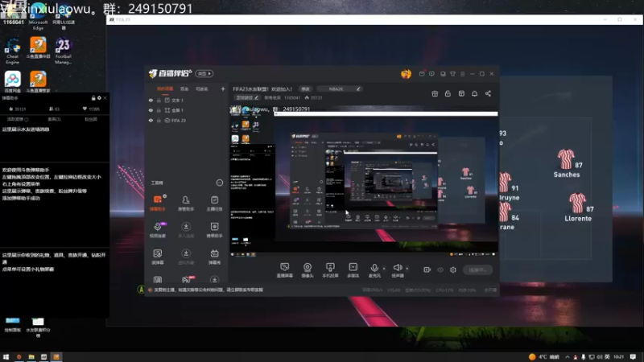Click the start streaming button in the control bar
Screen dimensions: 644x362
click(477, 269)
